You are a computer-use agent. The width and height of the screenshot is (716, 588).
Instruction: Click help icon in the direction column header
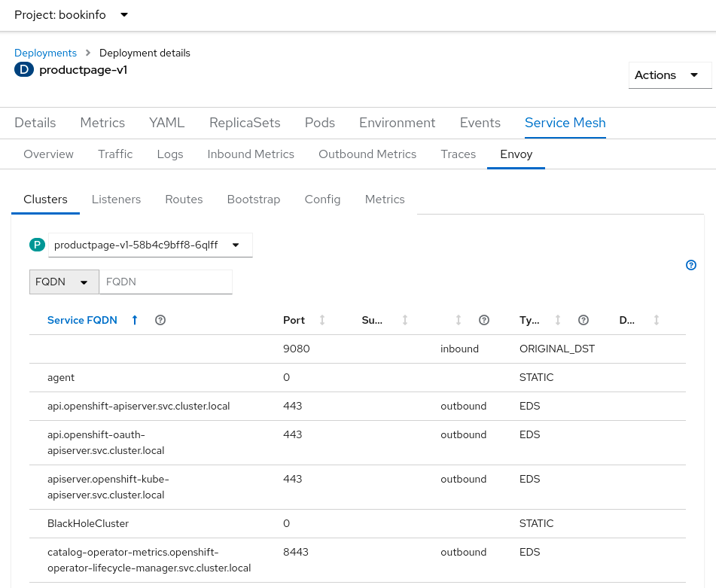click(484, 320)
